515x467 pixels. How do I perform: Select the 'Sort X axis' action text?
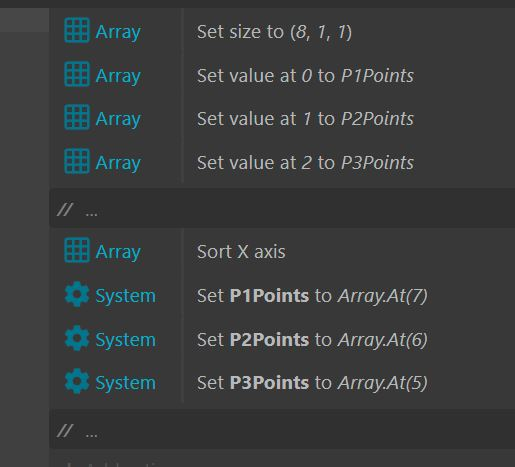tap(241, 252)
